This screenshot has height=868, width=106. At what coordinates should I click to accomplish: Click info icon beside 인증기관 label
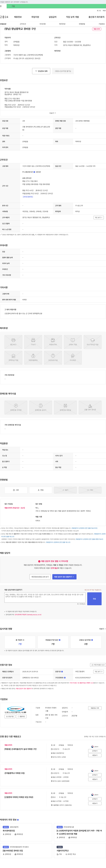[x=62, y=672]
